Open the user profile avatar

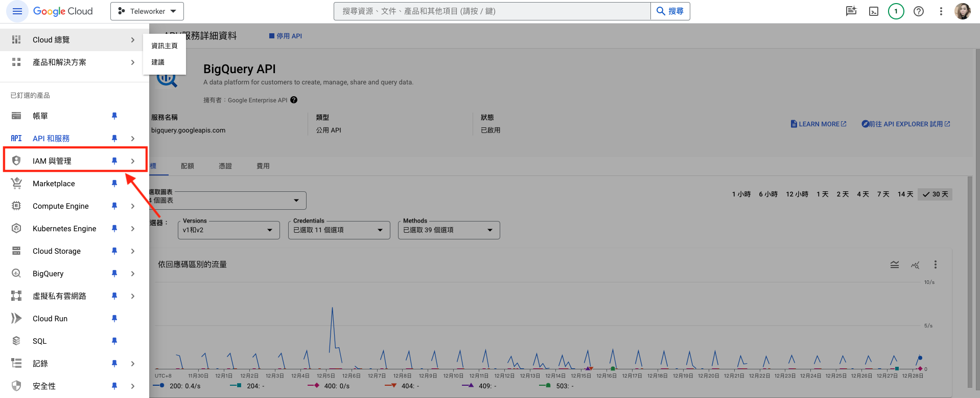click(963, 11)
